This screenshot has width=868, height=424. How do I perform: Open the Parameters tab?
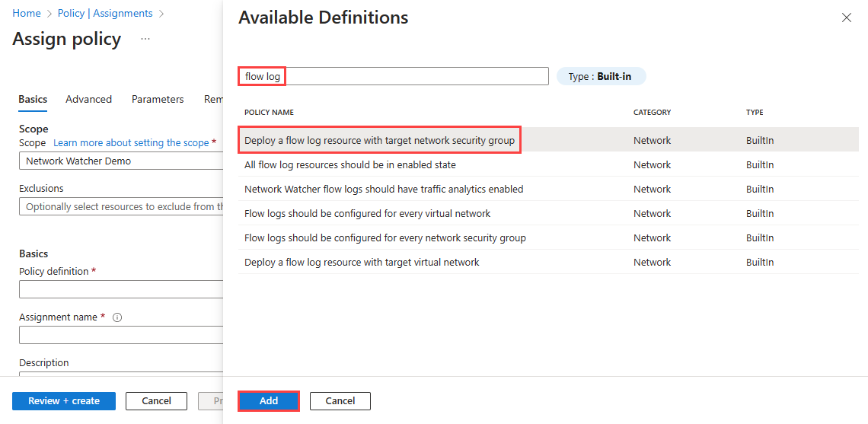pyautogui.click(x=158, y=99)
